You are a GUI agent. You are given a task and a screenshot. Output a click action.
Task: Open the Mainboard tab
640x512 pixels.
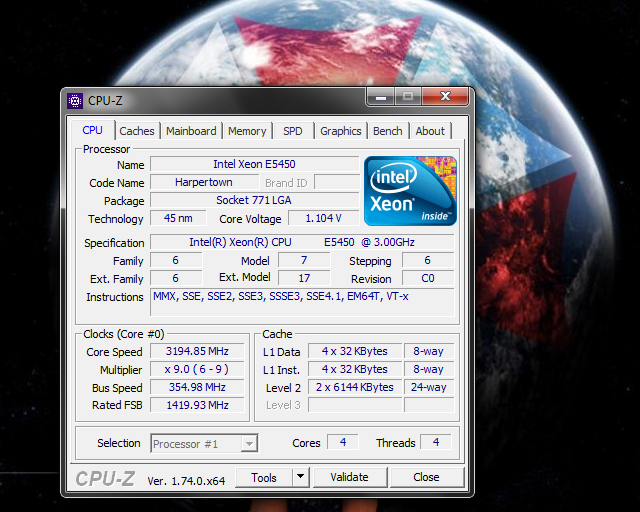[191, 131]
